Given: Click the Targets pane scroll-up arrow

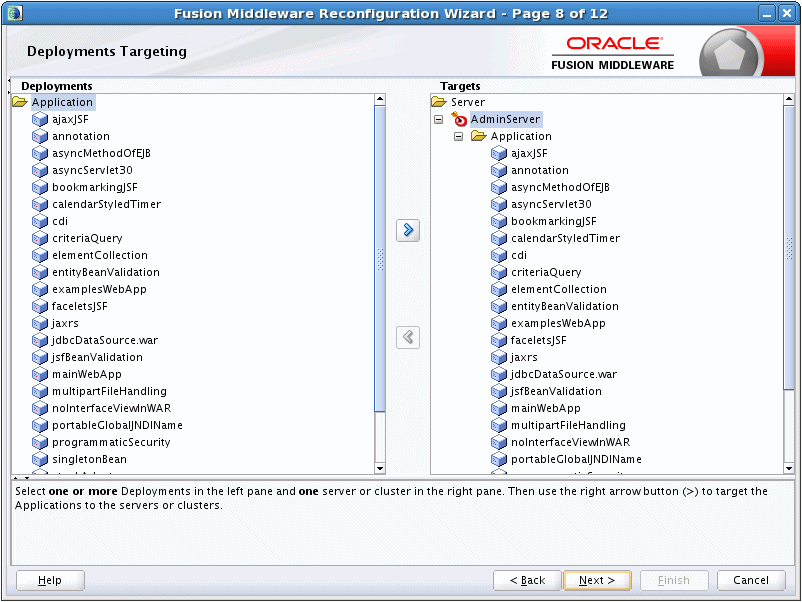Looking at the screenshot, I should (x=788, y=99).
